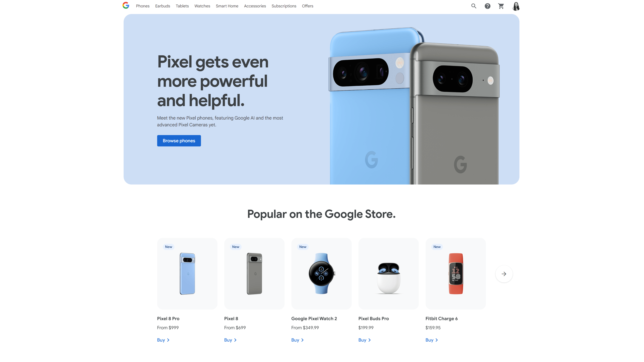Click the Phones menu item
This screenshot has width=644, height=362.
tap(142, 6)
